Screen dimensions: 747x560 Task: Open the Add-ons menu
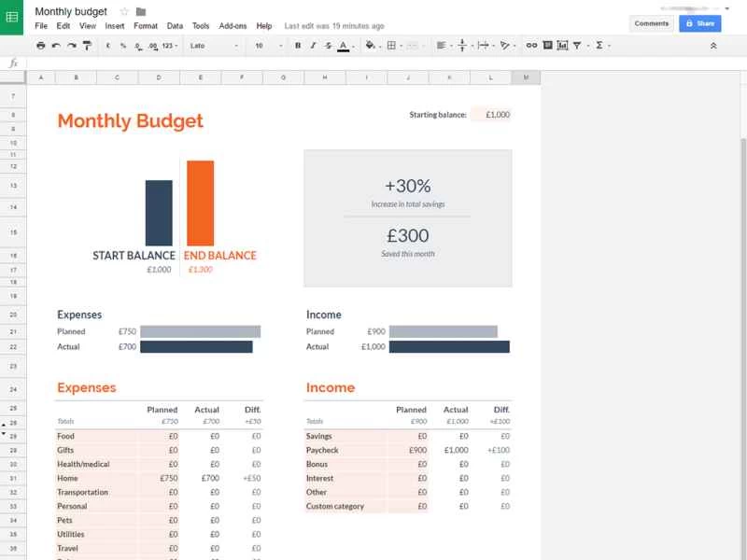232,26
